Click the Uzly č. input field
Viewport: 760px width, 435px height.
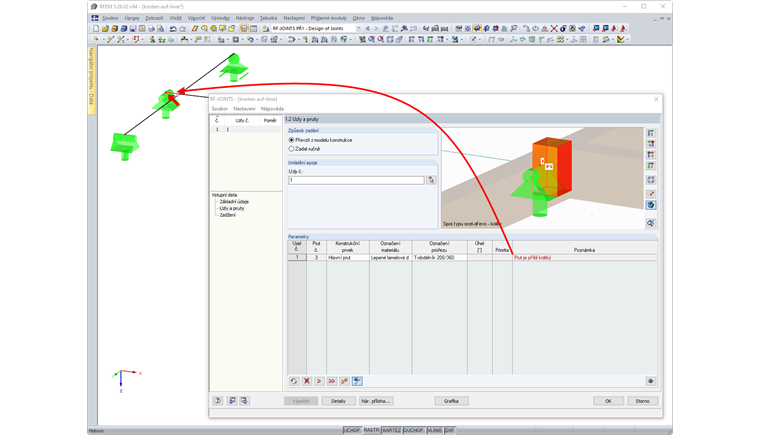click(x=356, y=180)
